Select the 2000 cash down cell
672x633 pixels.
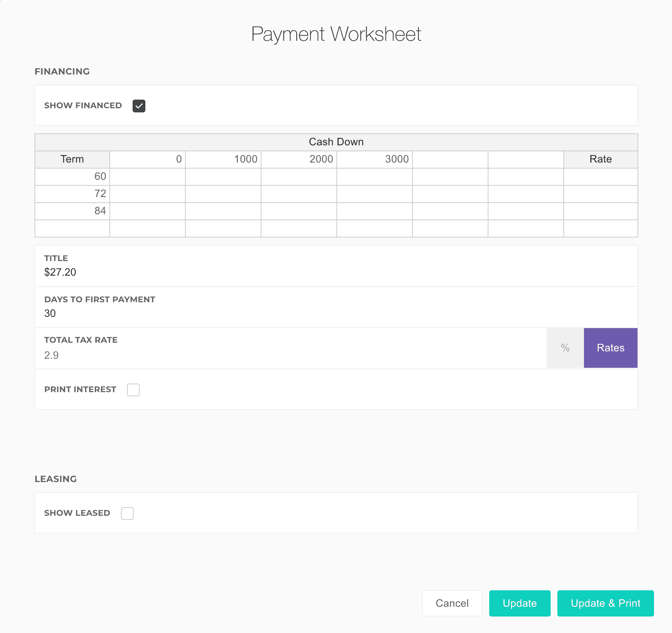[x=299, y=159]
